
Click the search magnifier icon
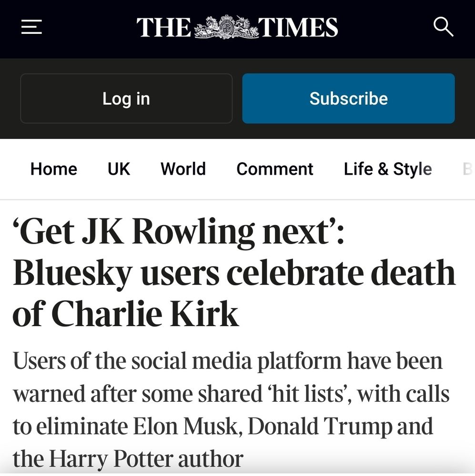pyautogui.click(x=444, y=27)
